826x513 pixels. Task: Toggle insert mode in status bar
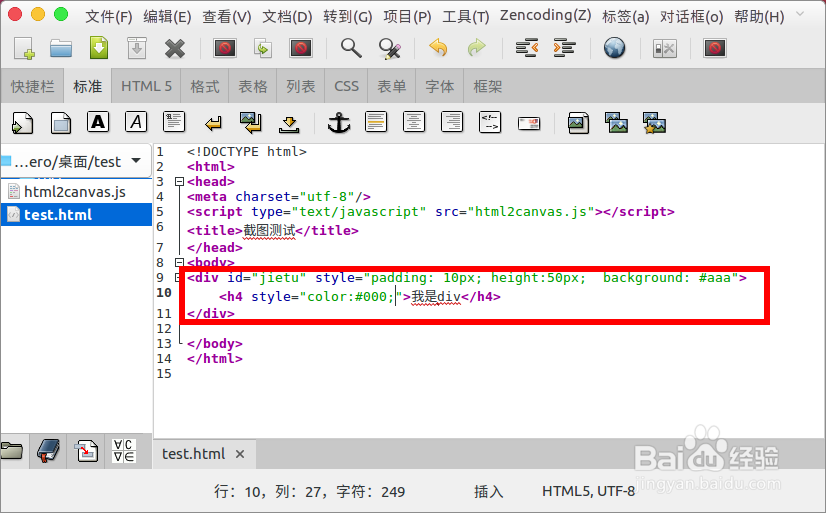488,492
